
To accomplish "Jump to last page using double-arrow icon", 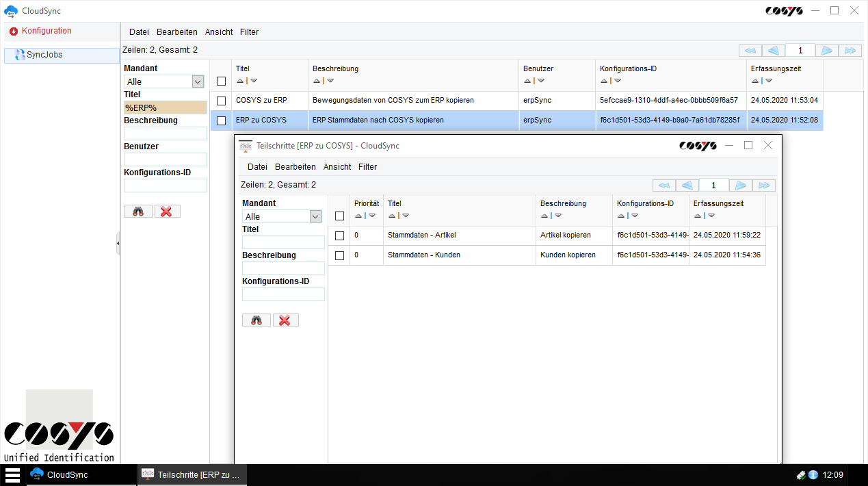I will 850,50.
